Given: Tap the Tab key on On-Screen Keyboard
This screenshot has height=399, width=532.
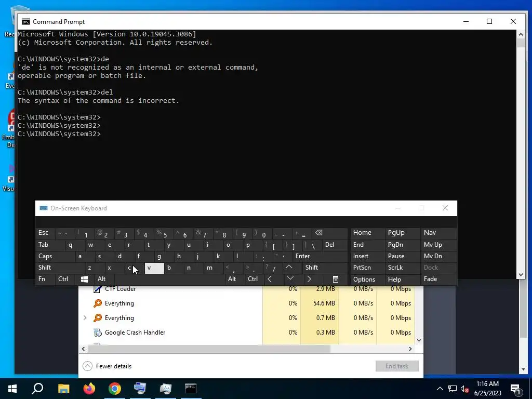Looking at the screenshot, I should pyautogui.click(x=50, y=245).
